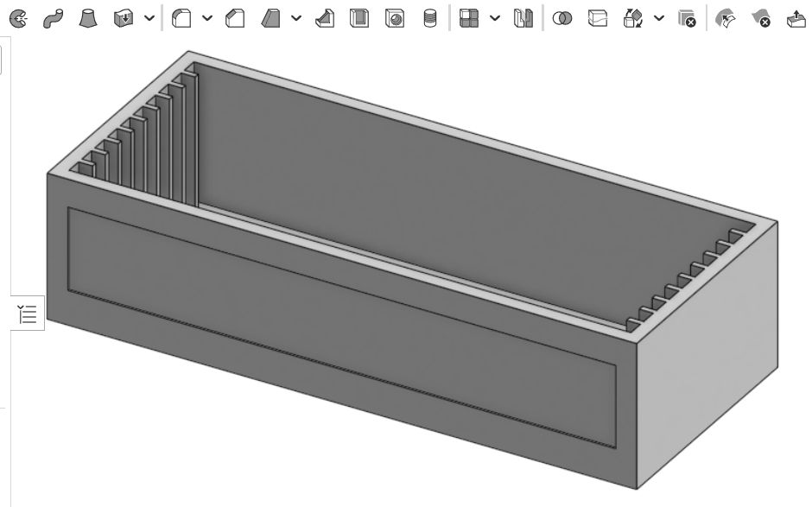Select the recessed front panel face of model
This screenshot has height=507, width=812.
point(342,329)
